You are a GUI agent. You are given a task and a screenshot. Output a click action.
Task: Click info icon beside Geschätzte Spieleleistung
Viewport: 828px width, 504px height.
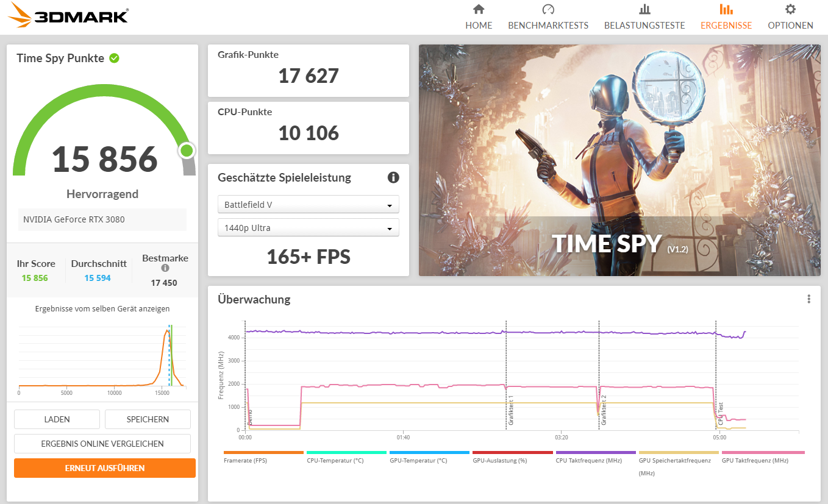[393, 177]
